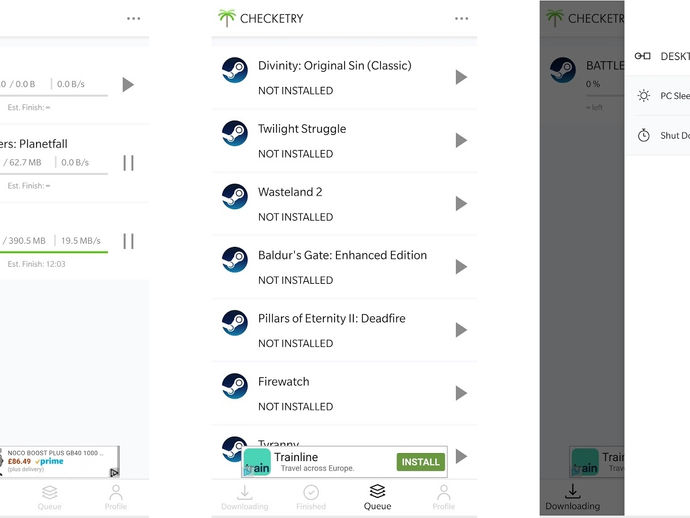Select Twilight Struggle title text
The image size is (690, 518).
pos(302,129)
